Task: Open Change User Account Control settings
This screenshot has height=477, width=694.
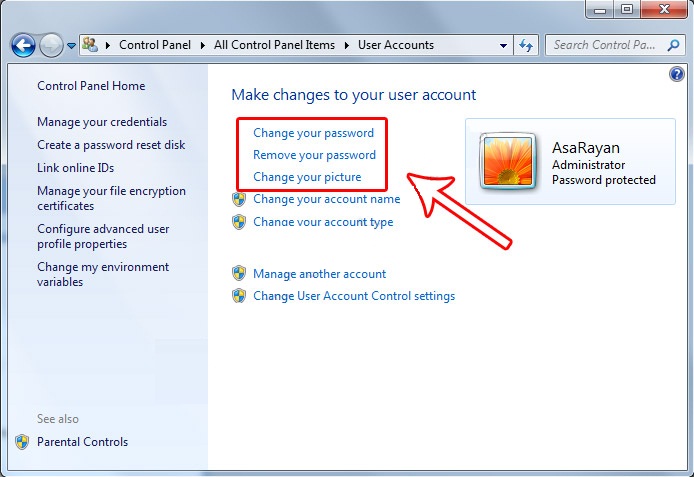Action: 353,296
